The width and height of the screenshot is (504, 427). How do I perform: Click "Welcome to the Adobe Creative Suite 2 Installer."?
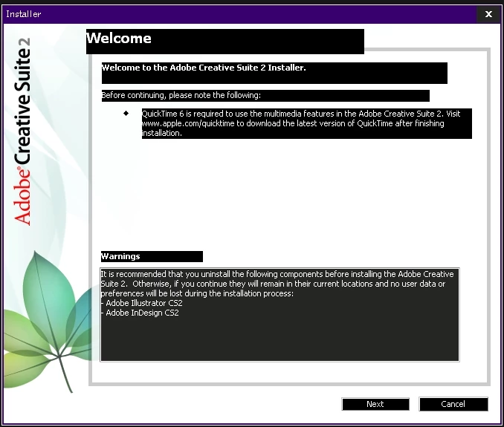[x=204, y=68]
